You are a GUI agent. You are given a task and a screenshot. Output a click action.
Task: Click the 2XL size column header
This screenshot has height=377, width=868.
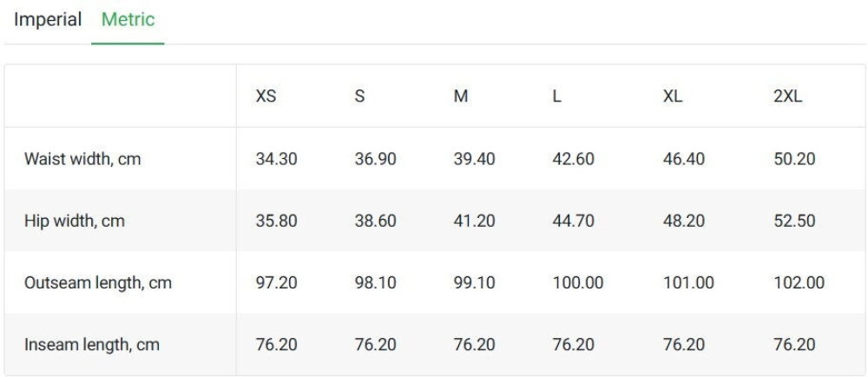click(788, 96)
